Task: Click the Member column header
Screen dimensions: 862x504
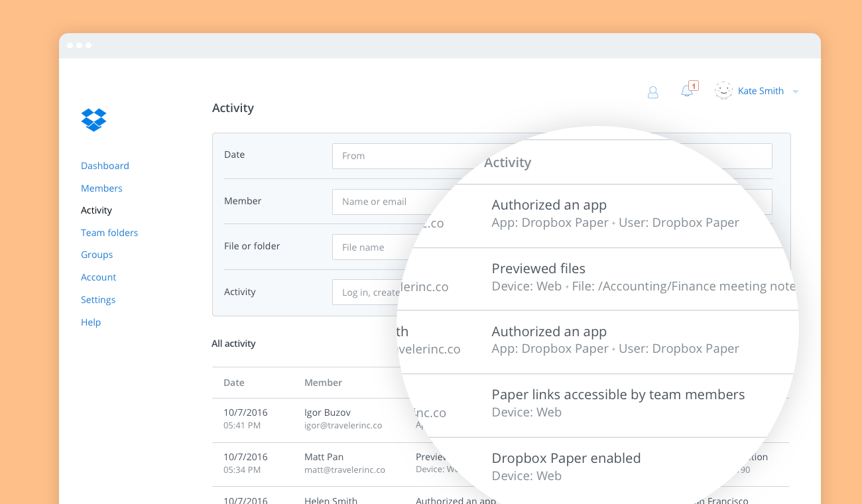Action: (323, 383)
